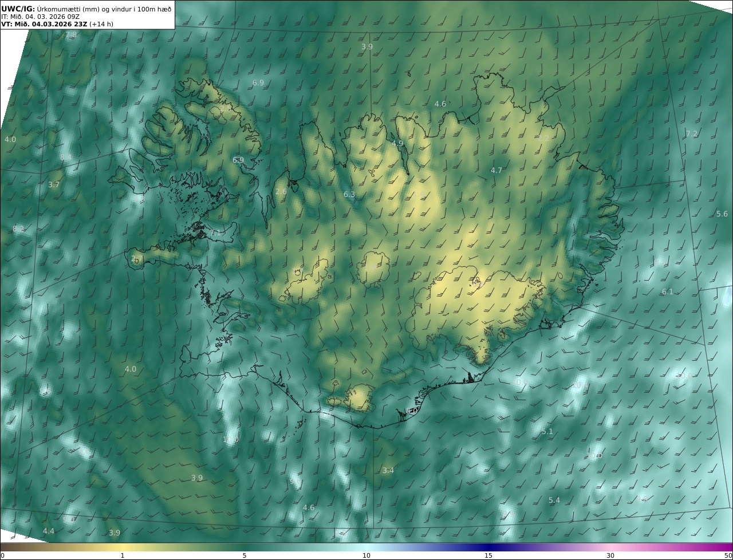Click the 4.9 value on the map
The image size is (733, 560).
pos(397,144)
